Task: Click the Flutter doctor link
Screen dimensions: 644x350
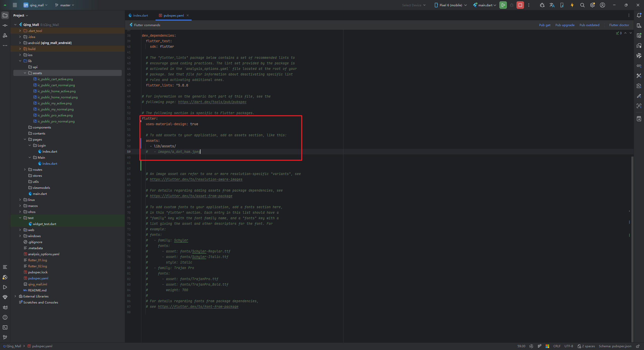Action: pos(619,25)
